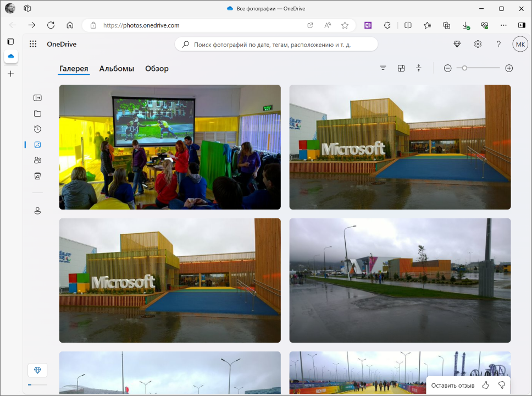Click the collapse dates icon
The height and width of the screenshot is (396, 532).
419,68
